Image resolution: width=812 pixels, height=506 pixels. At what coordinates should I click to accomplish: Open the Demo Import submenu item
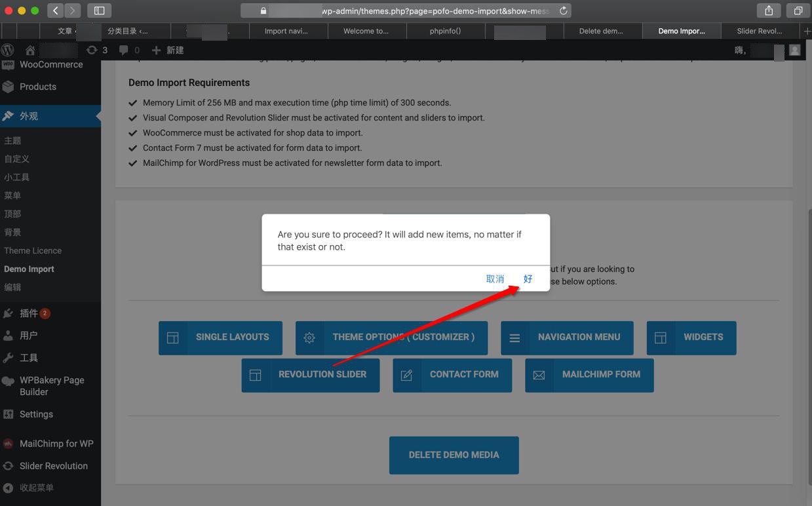[29, 269]
